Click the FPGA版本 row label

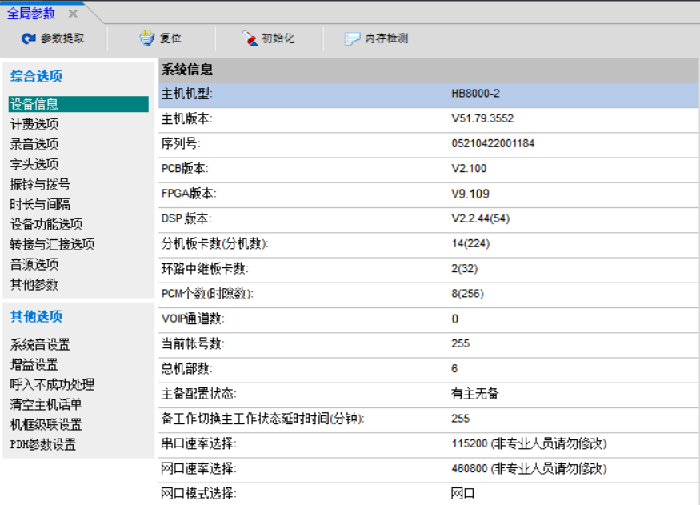pos(189,193)
